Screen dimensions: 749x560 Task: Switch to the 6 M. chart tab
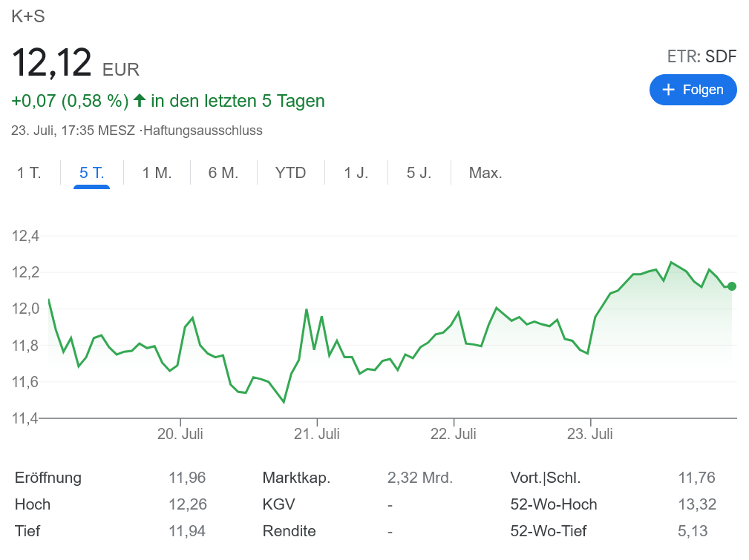pos(223,172)
